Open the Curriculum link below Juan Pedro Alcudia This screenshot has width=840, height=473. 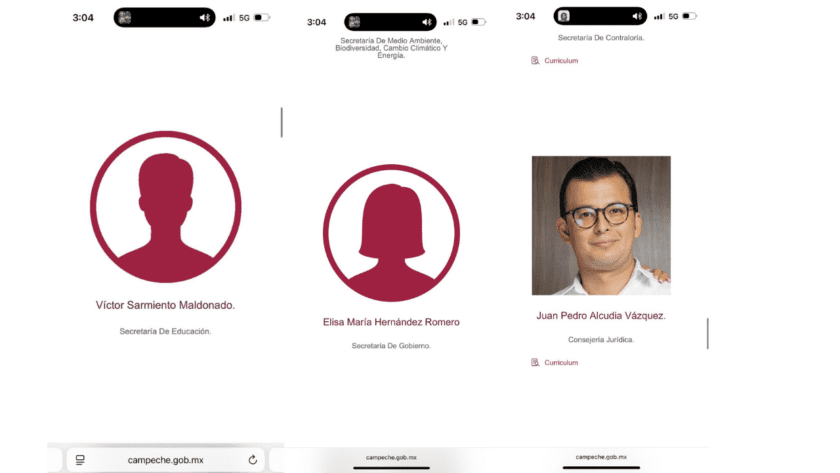561,363
